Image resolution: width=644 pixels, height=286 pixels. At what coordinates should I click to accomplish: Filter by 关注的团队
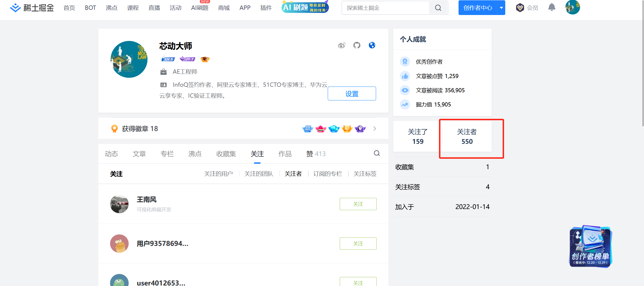[259, 174]
